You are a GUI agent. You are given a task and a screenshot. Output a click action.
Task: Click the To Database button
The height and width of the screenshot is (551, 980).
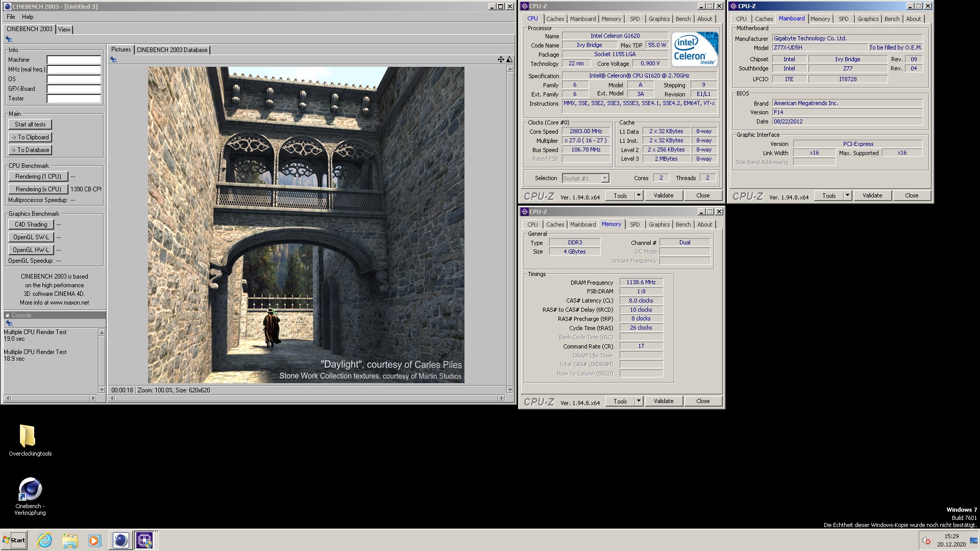click(x=30, y=150)
